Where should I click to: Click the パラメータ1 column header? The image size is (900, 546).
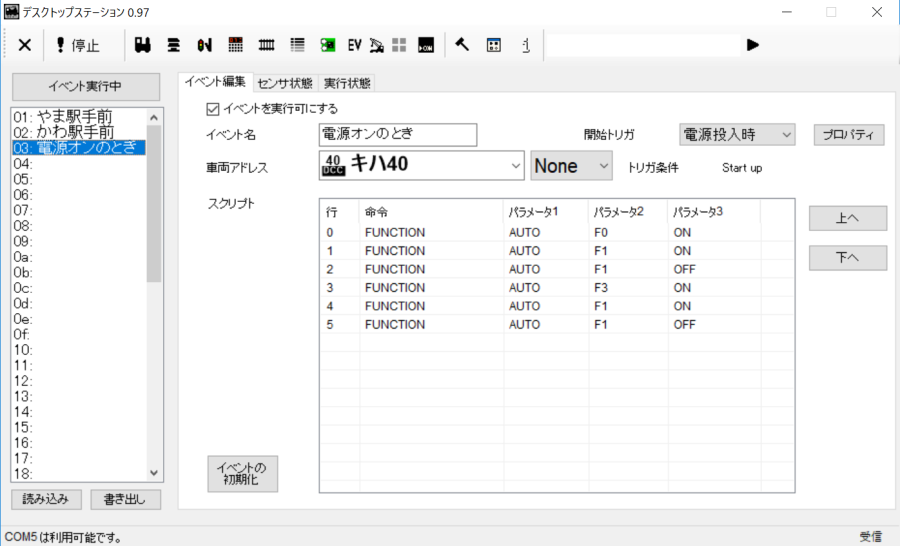click(546, 212)
